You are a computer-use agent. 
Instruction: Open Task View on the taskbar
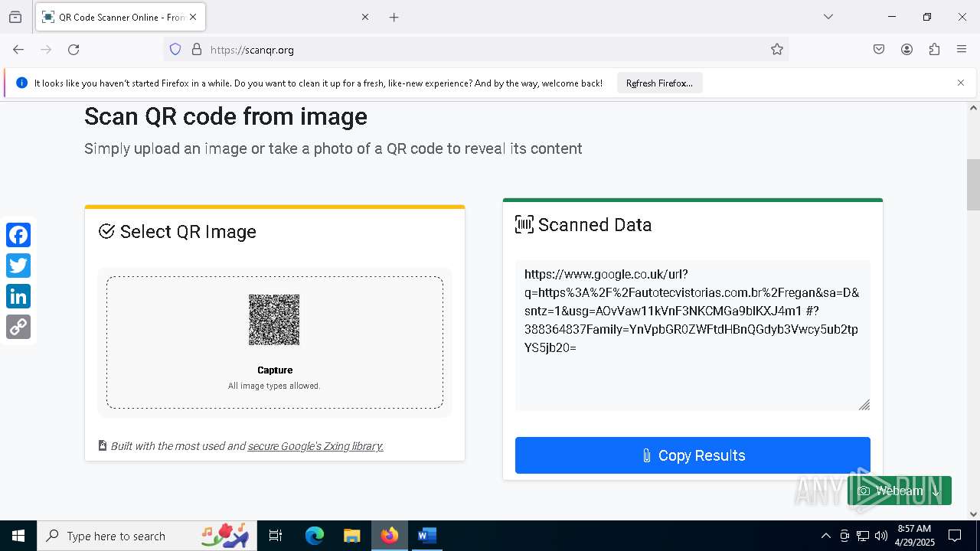(276, 536)
